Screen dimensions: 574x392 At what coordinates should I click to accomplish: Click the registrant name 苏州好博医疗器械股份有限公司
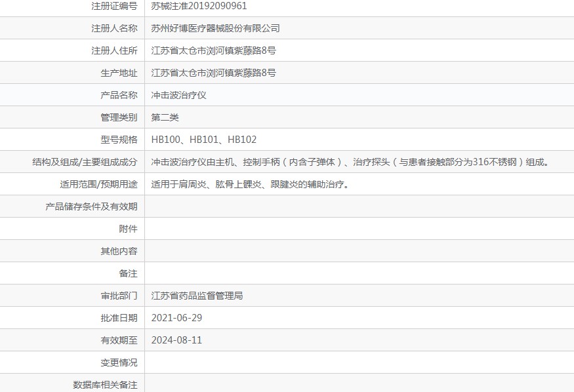tap(215, 28)
